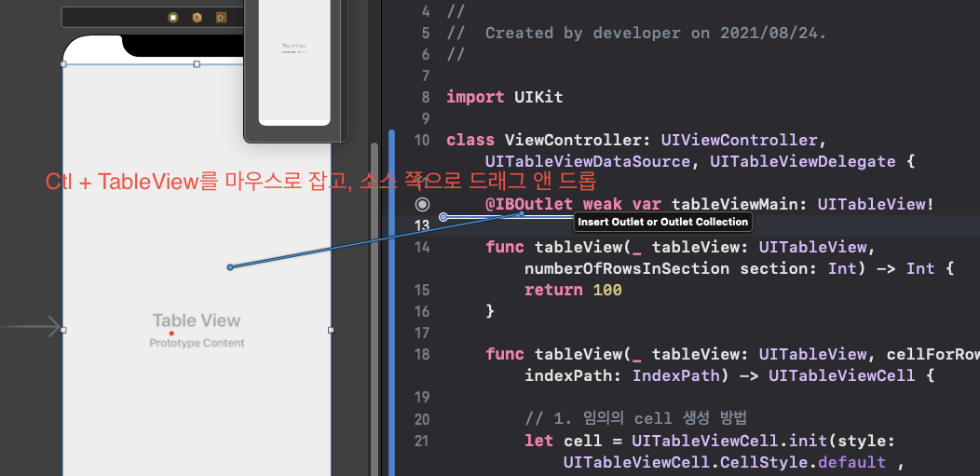
Task: Click the storyboard entry point arrow
Action: click(30, 326)
